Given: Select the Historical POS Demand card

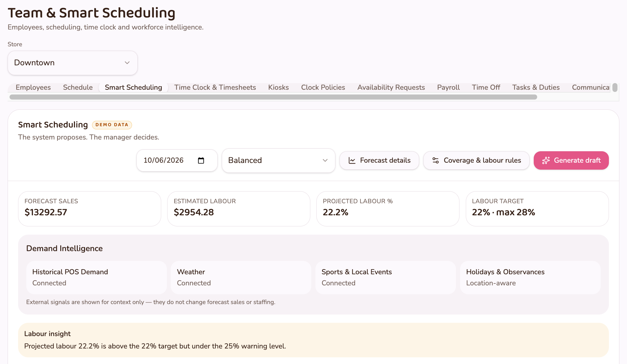Looking at the screenshot, I should [96, 277].
